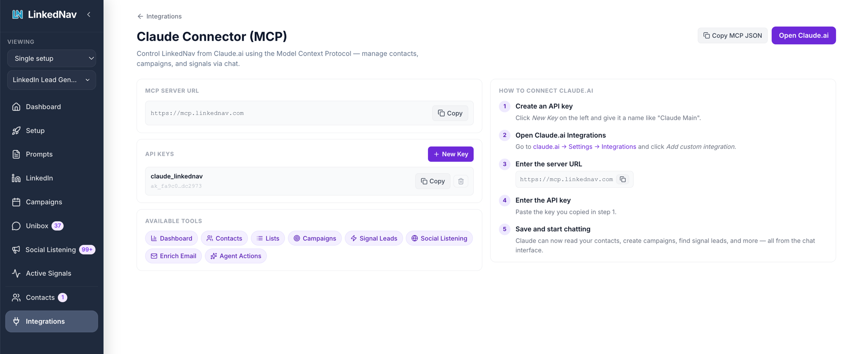Screen dimensions: 868x354
Task: Click the Campaigns calendar icon in sidebar
Action: click(x=16, y=202)
